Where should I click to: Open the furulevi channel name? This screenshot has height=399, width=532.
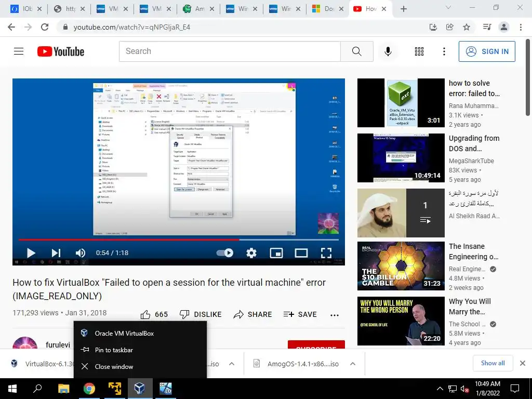tap(58, 345)
